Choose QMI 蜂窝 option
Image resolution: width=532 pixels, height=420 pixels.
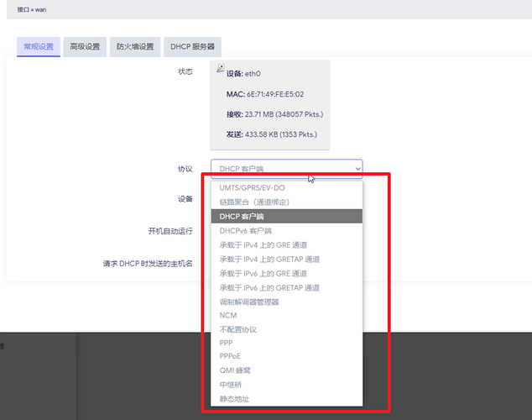point(287,370)
